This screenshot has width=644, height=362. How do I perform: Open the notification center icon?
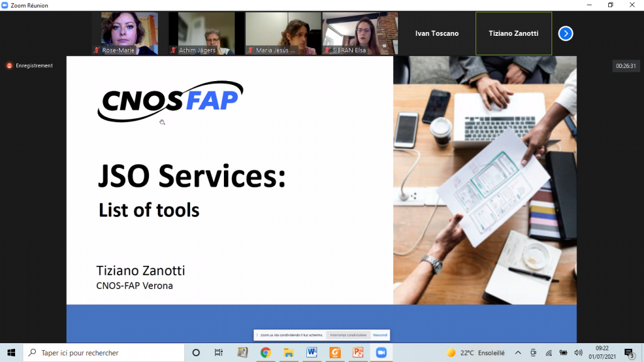coord(629,353)
